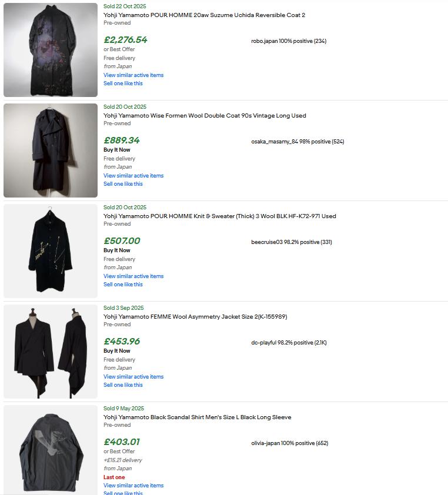Image resolution: width=448 pixels, height=495 pixels.
Task: Open the Black Scandal Shirt photo
Action: 51,450
